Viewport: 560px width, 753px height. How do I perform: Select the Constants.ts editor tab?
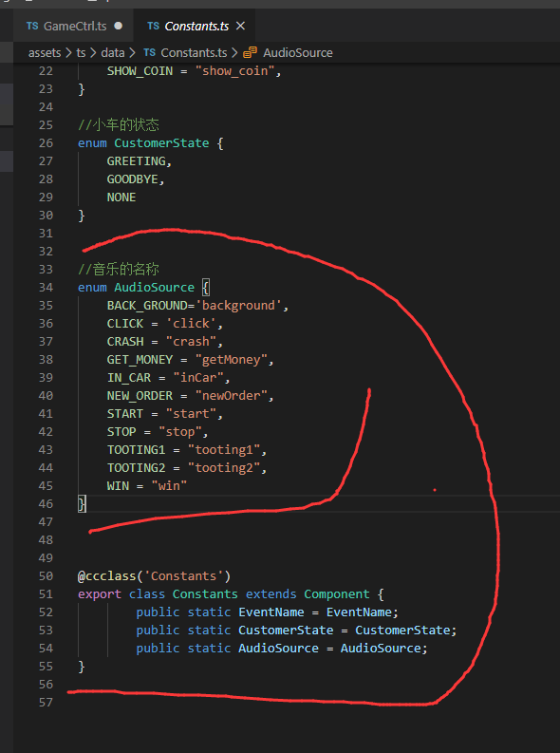195,26
